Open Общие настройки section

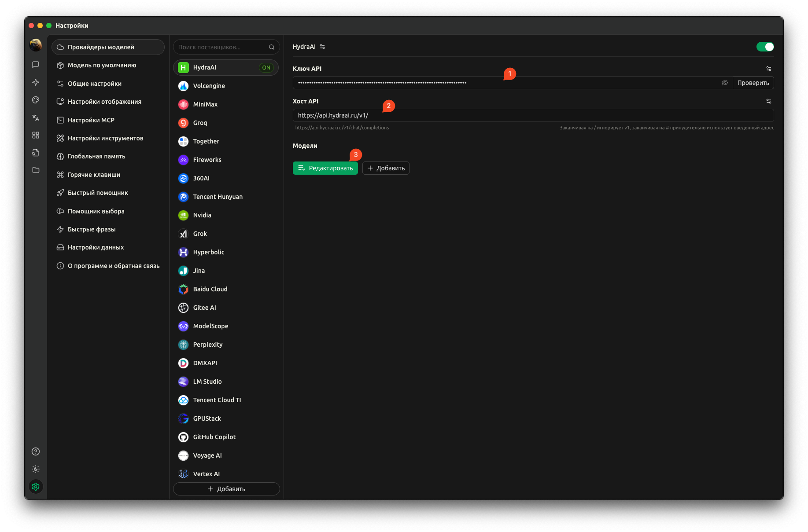(108, 84)
